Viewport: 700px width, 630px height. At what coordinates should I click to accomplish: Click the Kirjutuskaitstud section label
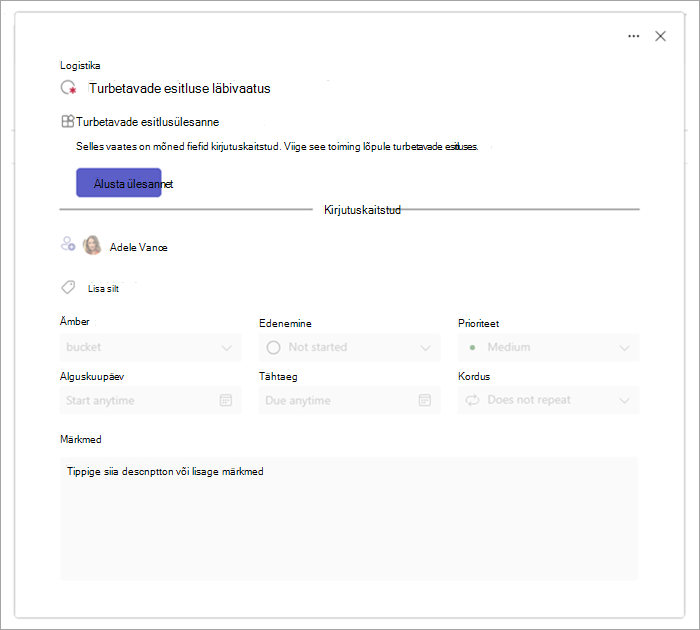(x=362, y=210)
